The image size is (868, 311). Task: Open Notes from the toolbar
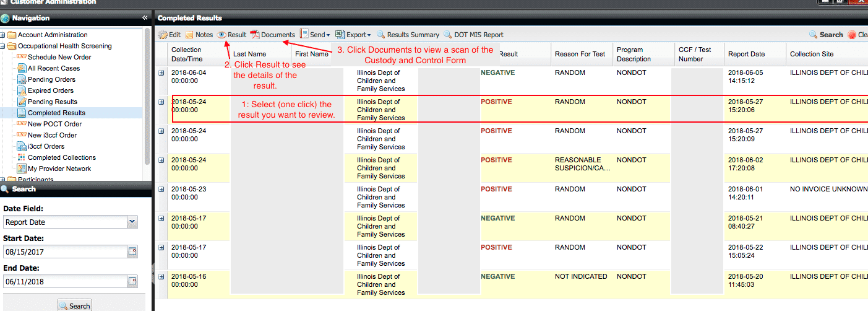click(x=189, y=35)
